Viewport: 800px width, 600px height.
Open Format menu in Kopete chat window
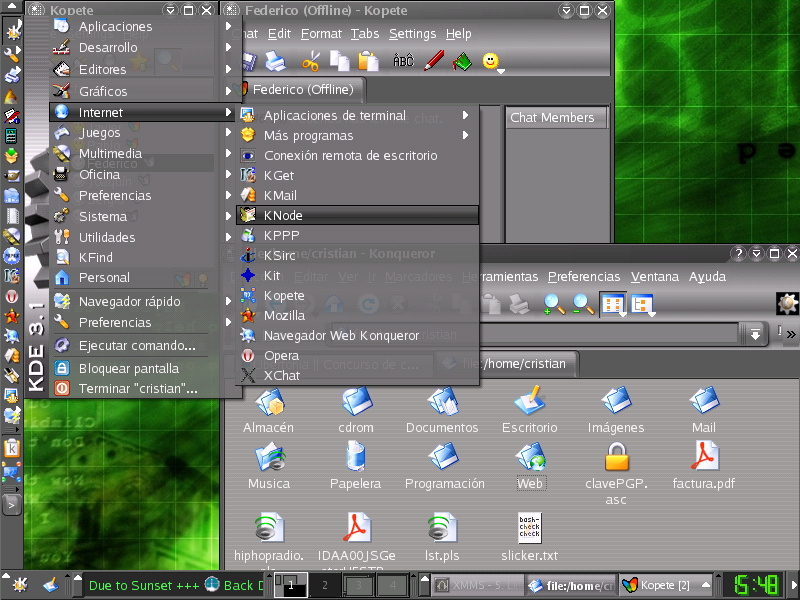321,34
